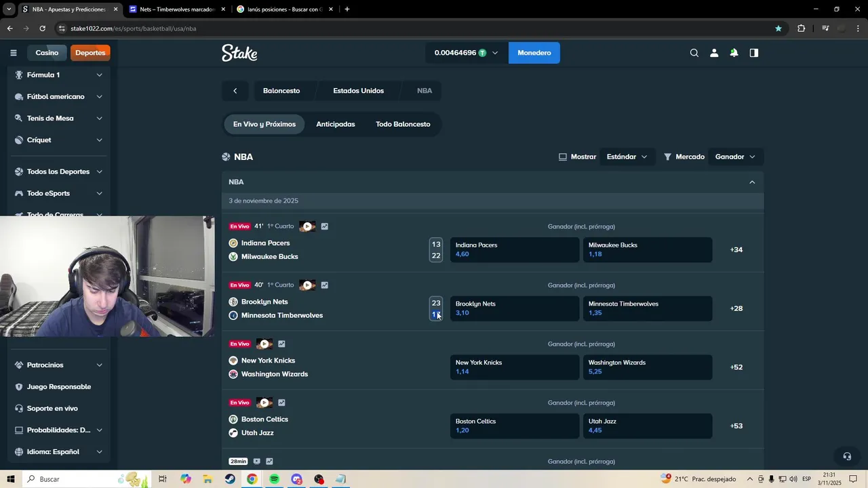Expand Patrocinios sidebar section
Viewport: 868px width, 488px height.
(x=58, y=365)
